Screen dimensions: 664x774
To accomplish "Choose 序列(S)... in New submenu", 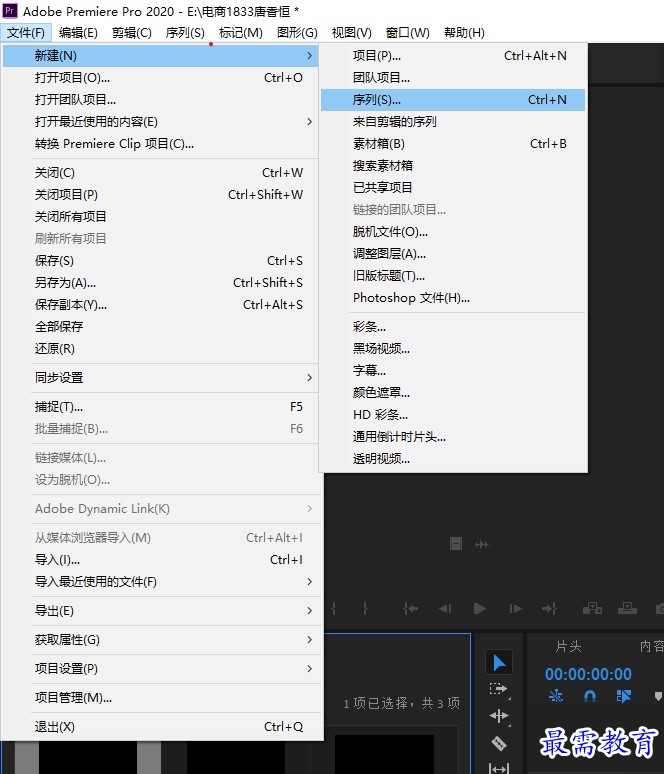I will [453, 100].
